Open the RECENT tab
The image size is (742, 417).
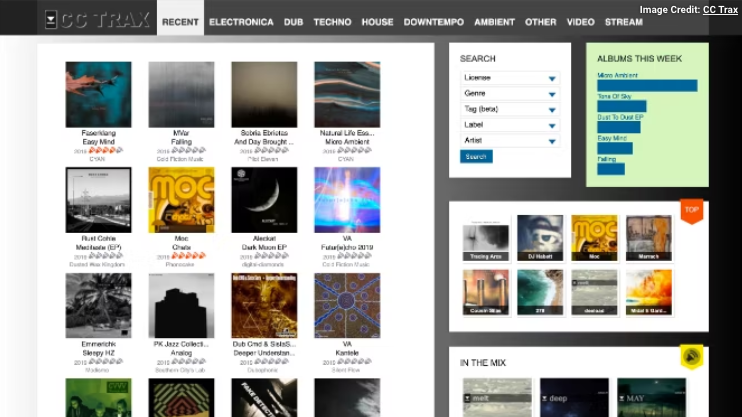click(x=180, y=22)
